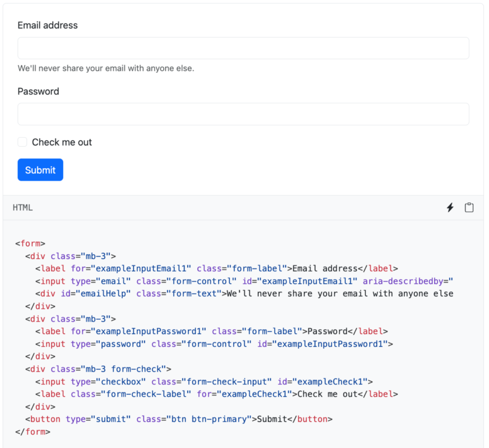
Task: Click the "Email address" form label
Action: 48,25
